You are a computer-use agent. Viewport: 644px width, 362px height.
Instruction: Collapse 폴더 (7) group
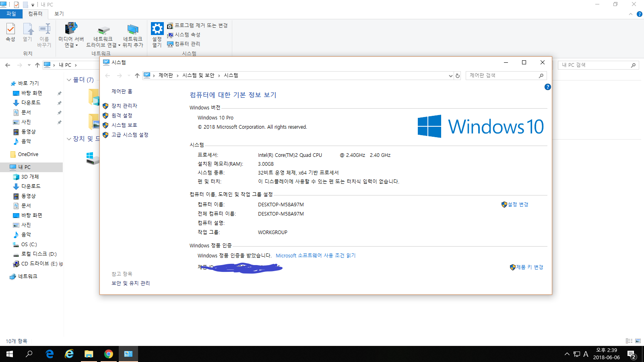(x=69, y=80)
